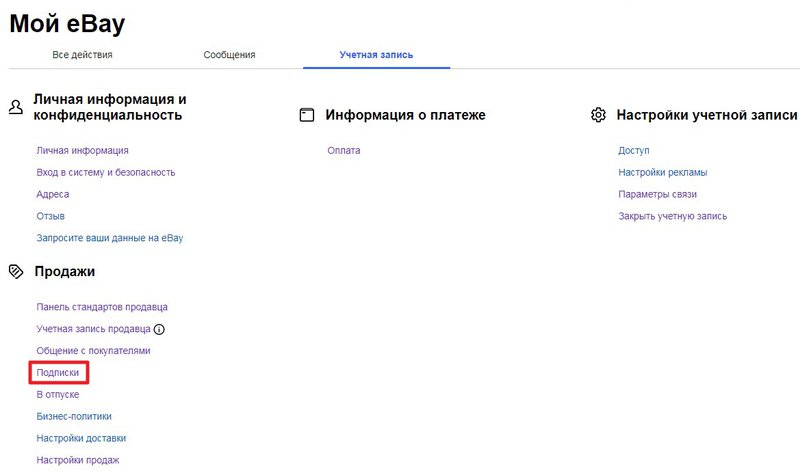Click the Доступ link
Viewport: 800px width, 475px height.
[634, 151]
